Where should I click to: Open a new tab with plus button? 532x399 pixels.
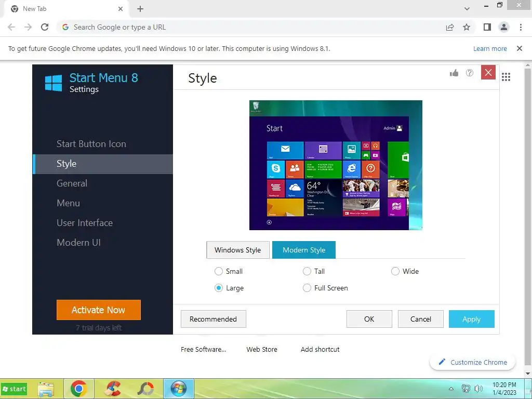140,9
